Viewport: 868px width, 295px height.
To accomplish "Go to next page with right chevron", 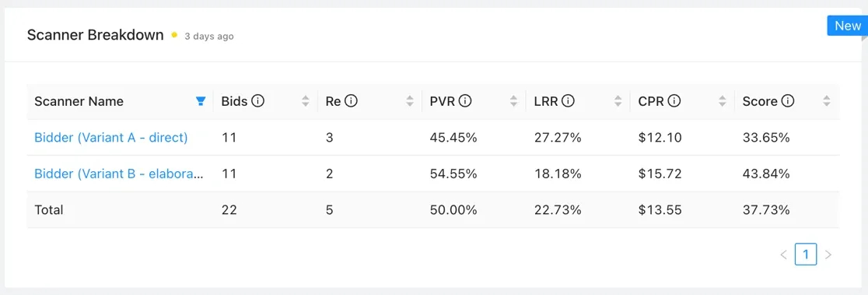I will (x=828, y=255).
